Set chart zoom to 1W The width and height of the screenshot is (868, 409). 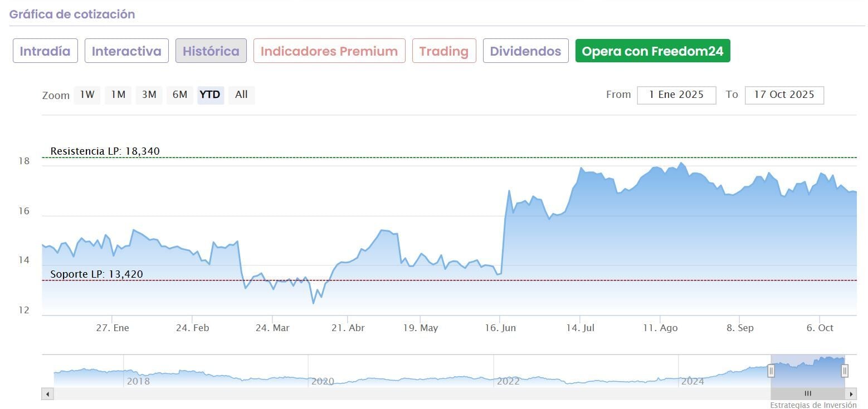(87, 95)
